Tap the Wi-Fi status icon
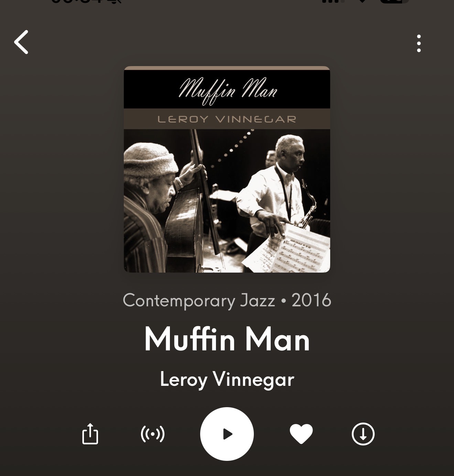 (x=362, y=1)
